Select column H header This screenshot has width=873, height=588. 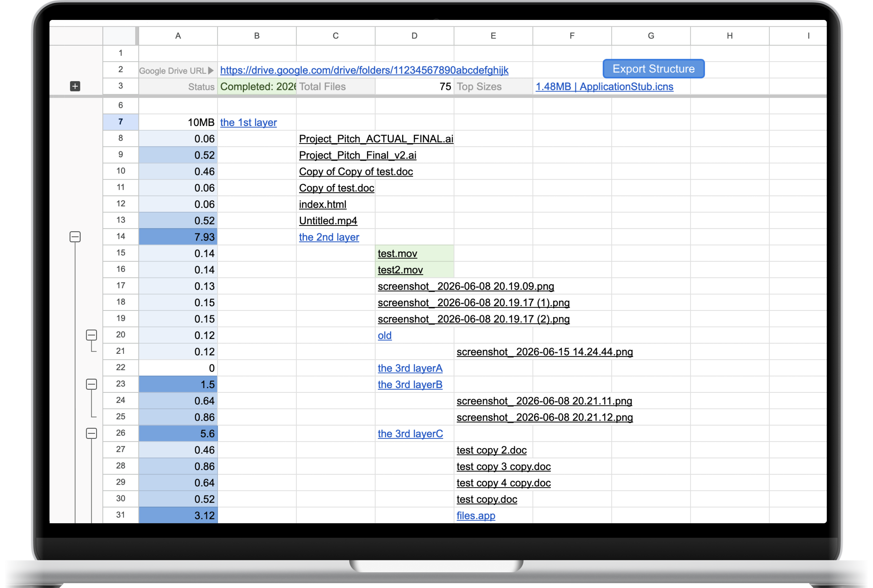730,36
